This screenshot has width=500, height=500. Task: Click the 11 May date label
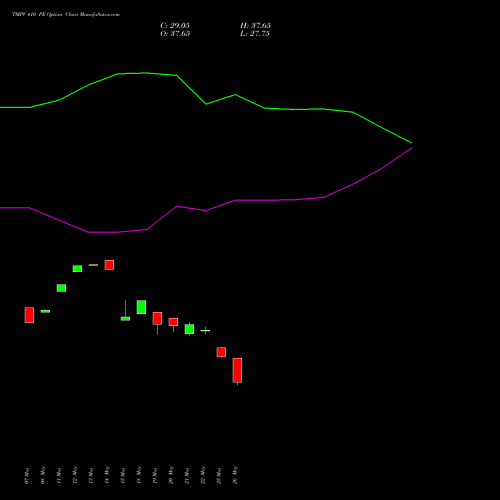pyautogui.click(x=59, y=475)
